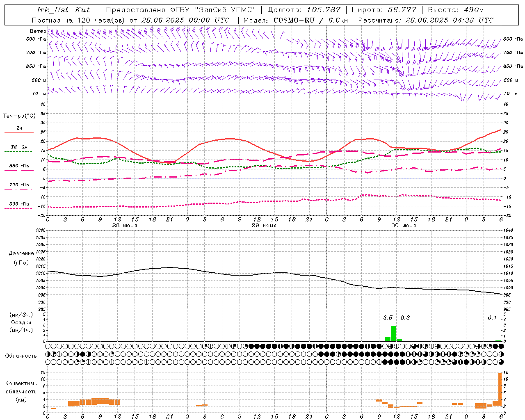Image resolution: width=525 pixels, height=420 pixels.
Task: Click the "(гПа)" unit under Давление
Action: coord(21,262)
